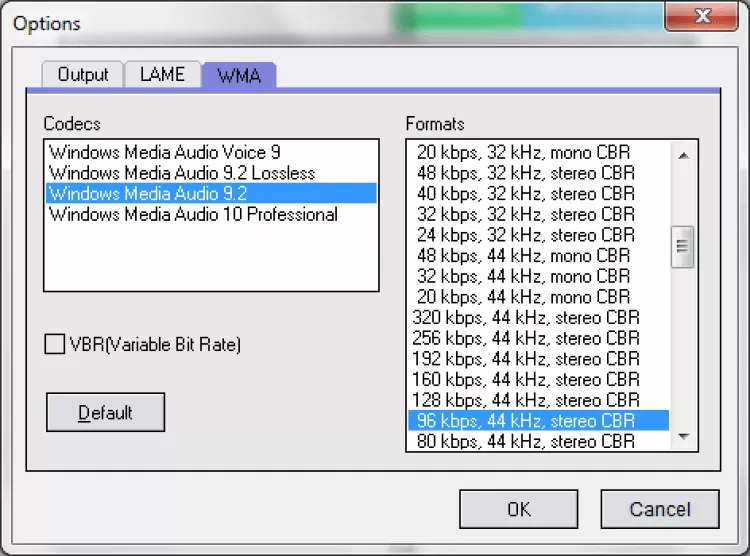Image resolution: width=750 pixels, height=556 pixels.
Task: Select 20 kbps, 32 kHz, mono CBR format
Action: 524,153
